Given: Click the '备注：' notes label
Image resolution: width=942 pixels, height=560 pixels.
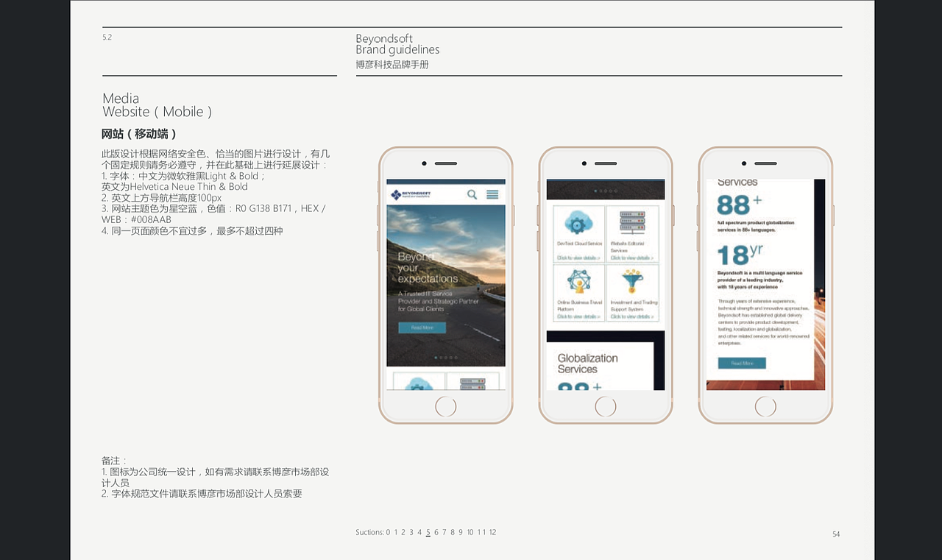Looking at the screenshot, I should point(115,461).
